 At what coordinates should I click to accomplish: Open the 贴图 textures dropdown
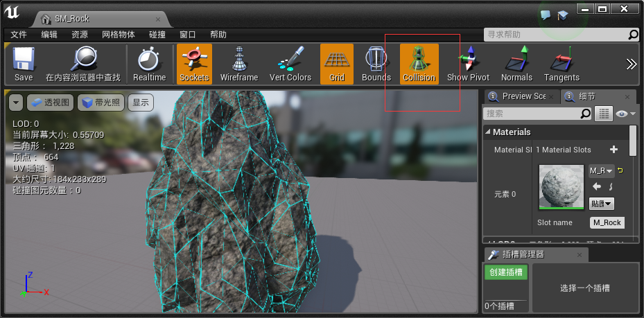601,203
